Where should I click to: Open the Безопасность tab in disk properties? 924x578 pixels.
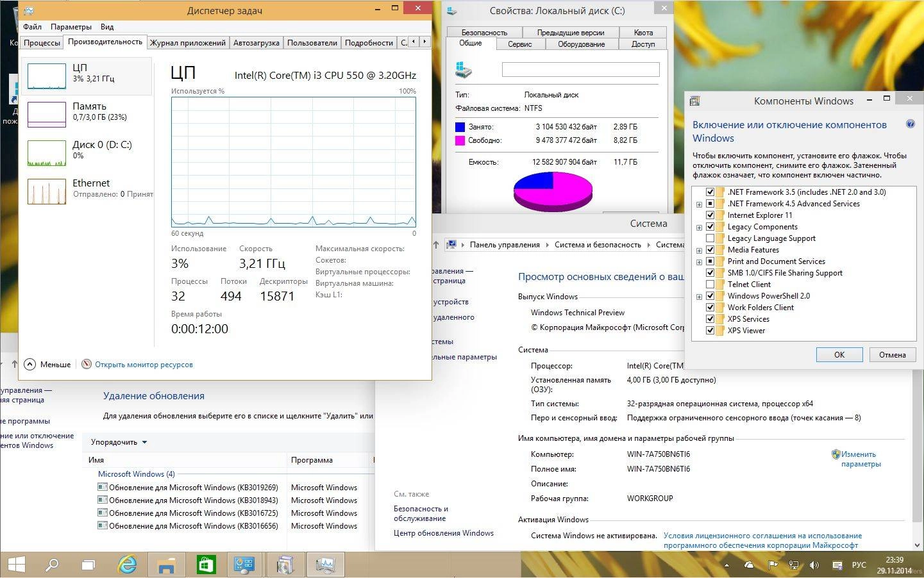point(484,32)
